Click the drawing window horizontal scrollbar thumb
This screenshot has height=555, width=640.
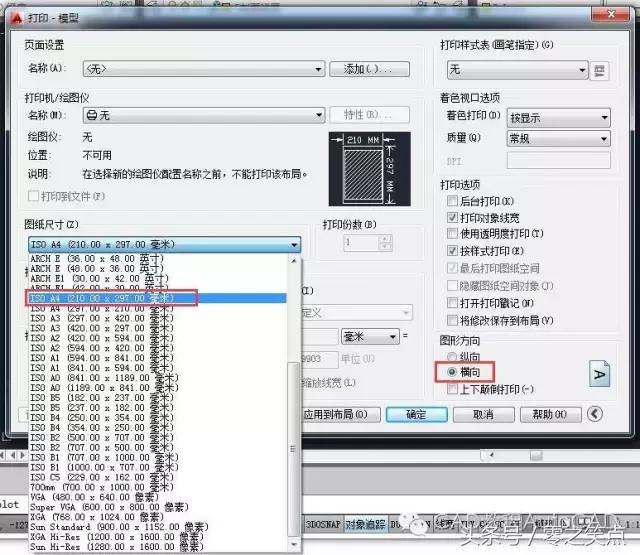coord(536,455)
